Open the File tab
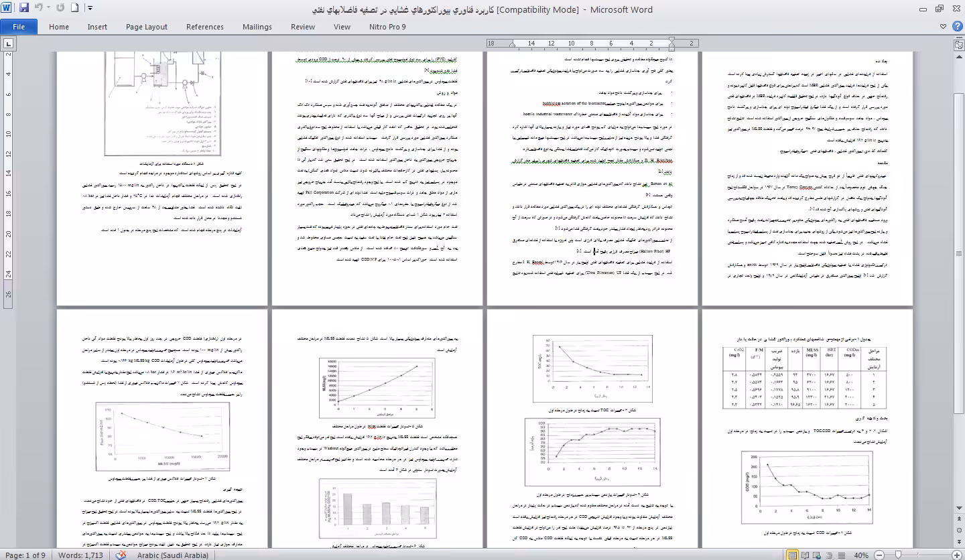Screen dimensions: 965x560 (x=19, y=27)
